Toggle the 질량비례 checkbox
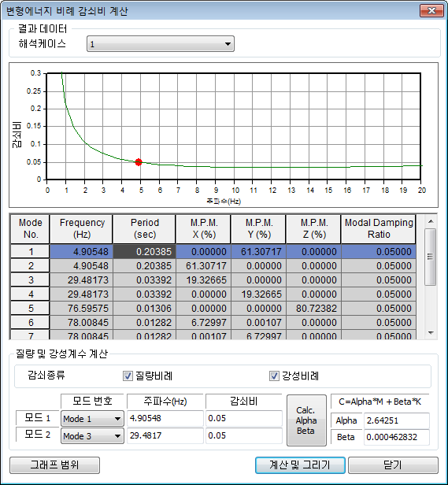 pos(128,376)
